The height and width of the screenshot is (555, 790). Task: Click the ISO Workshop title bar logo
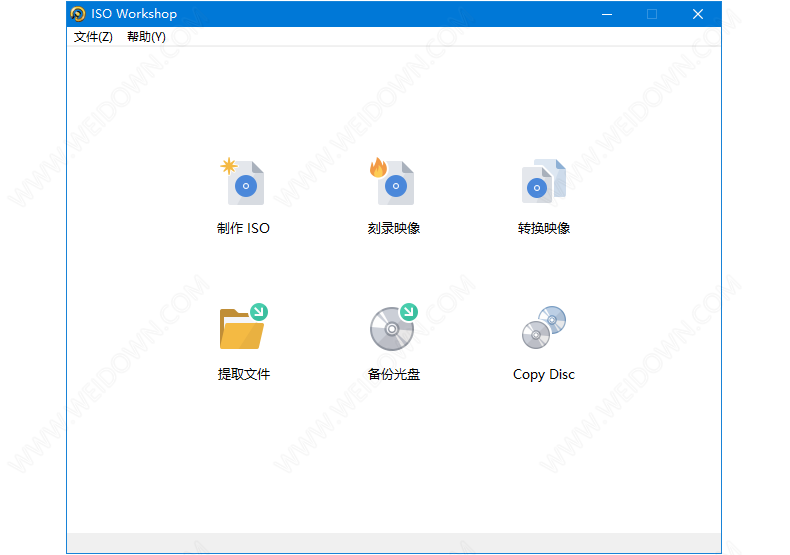pos(78,14)
